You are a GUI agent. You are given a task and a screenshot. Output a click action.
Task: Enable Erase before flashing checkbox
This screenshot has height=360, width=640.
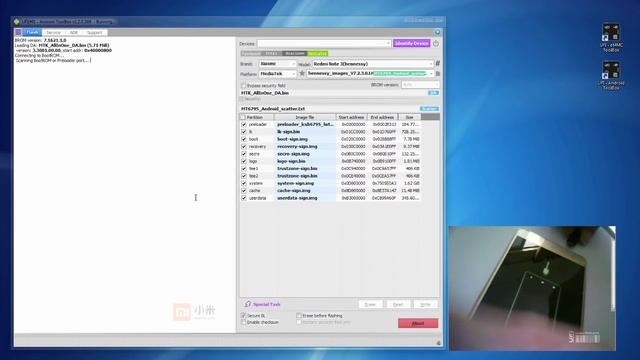coord(299,316)
